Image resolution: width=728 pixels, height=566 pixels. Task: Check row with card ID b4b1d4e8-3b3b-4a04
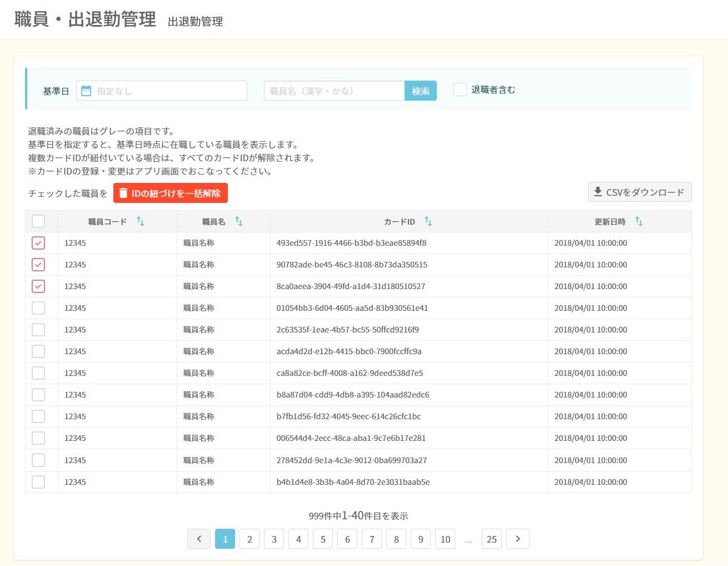tap(38, 482)
